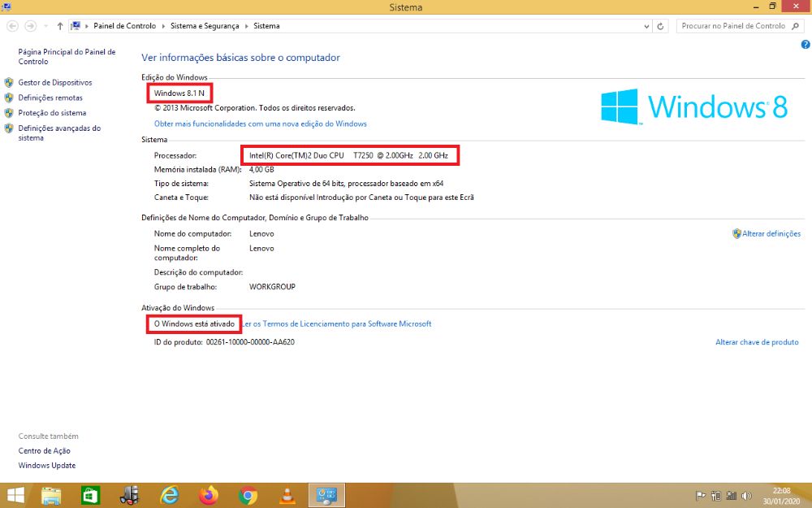The image size is (812, 508).
Task: Minimize the Sistema window
Action: tap(757, 7)
